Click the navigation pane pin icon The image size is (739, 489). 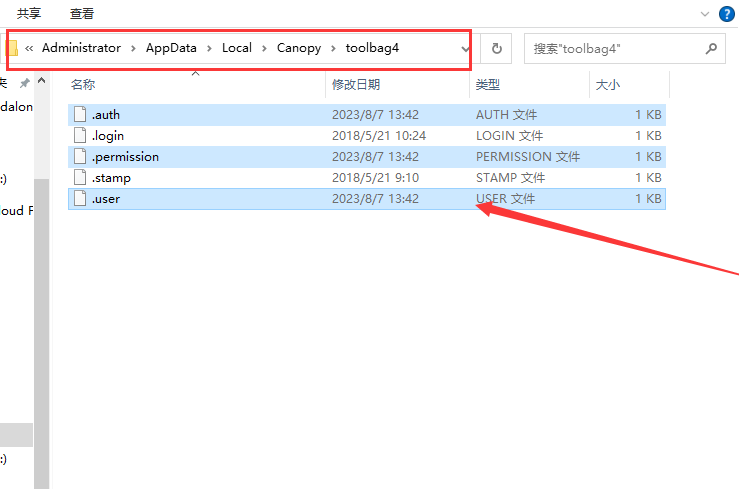coord(24,83)
